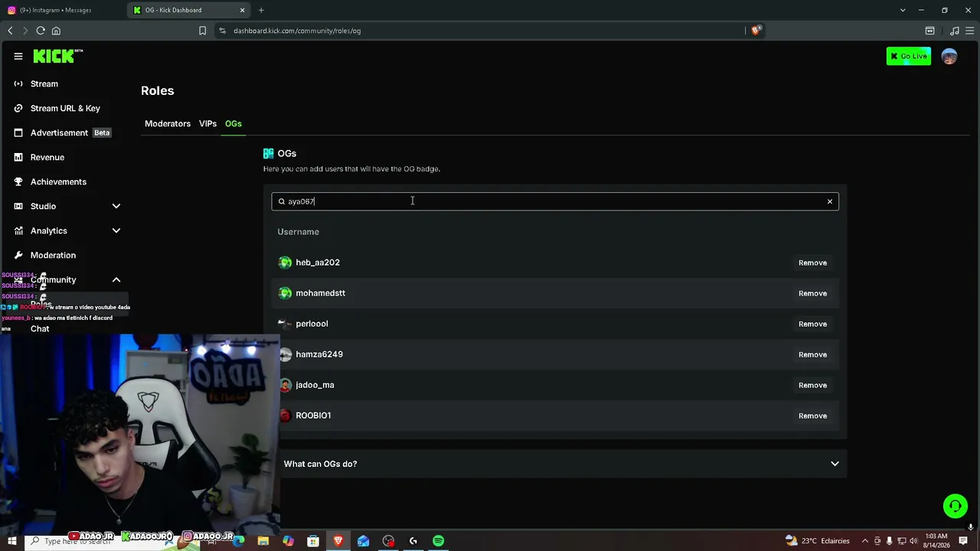
Task: Open the taskbar clock showing 1:03 AM
Action: pyautogui.click(x=936, y=541)
